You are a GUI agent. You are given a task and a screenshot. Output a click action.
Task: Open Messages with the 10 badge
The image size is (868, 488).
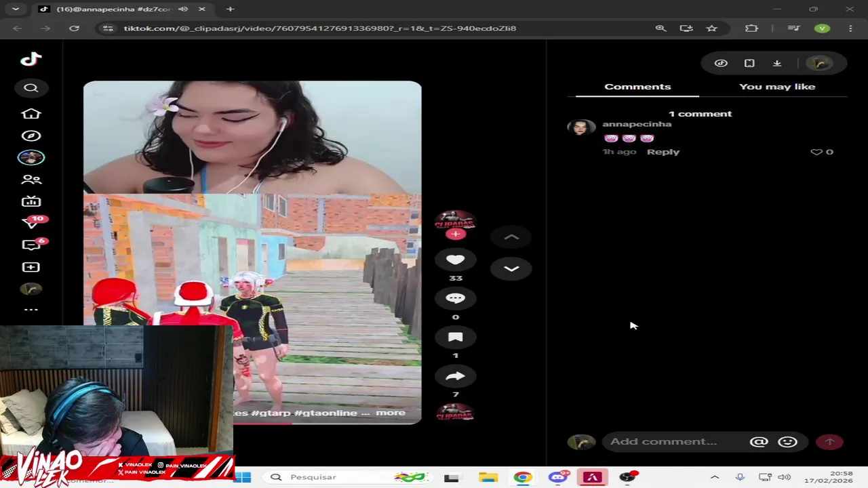31,222
